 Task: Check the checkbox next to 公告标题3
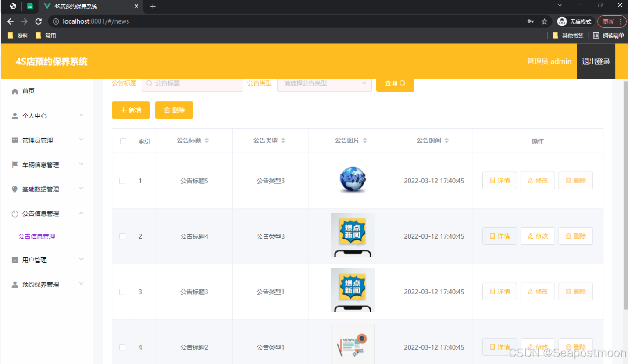122,291
